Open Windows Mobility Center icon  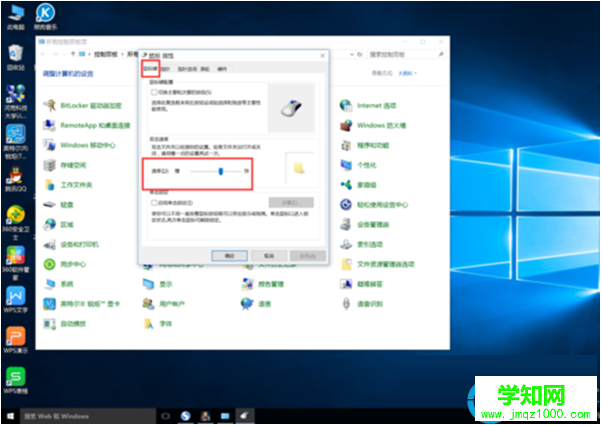[x=49, y=145]
